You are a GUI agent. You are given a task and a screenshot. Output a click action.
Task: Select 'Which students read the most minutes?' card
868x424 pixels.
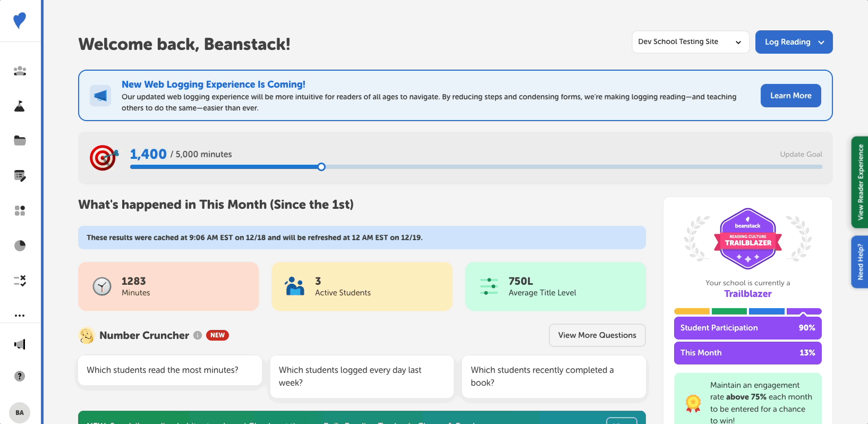pyautogui.click(x=170, y=370)
